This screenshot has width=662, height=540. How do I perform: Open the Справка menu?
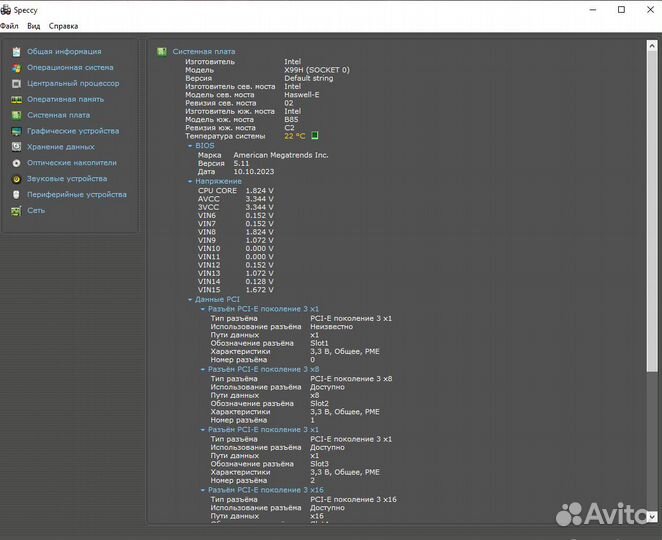pos(63,26)
